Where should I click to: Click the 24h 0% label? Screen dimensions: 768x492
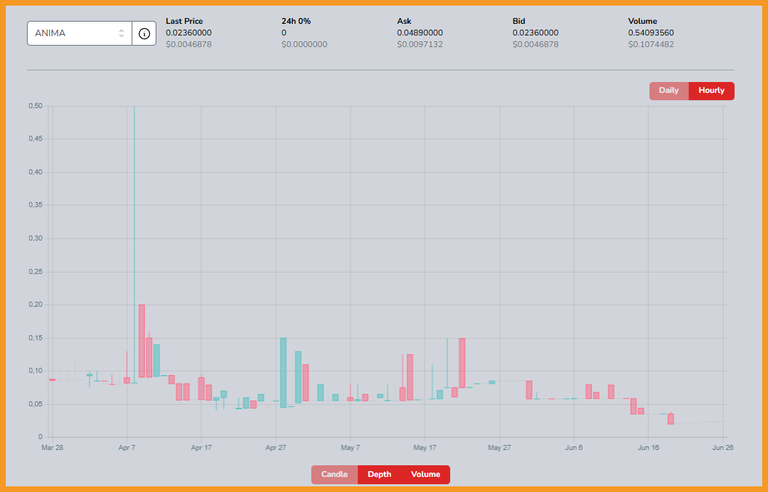coord(296,21)
